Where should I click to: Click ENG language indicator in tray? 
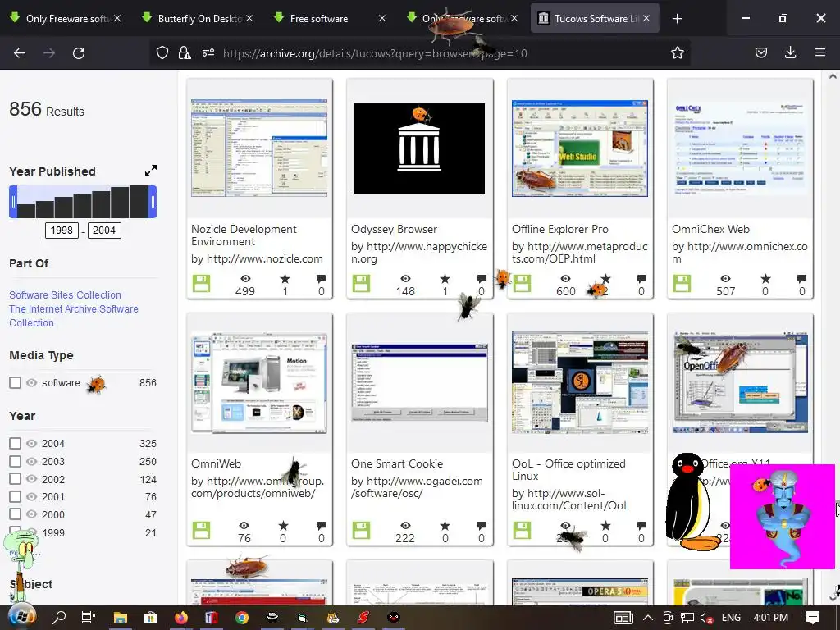pyautogui.click(x=731, y=618)
